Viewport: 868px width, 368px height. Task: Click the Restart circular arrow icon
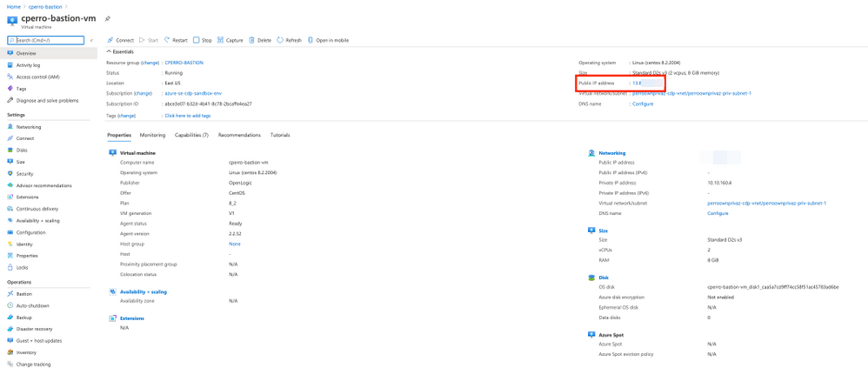point(167,40)
